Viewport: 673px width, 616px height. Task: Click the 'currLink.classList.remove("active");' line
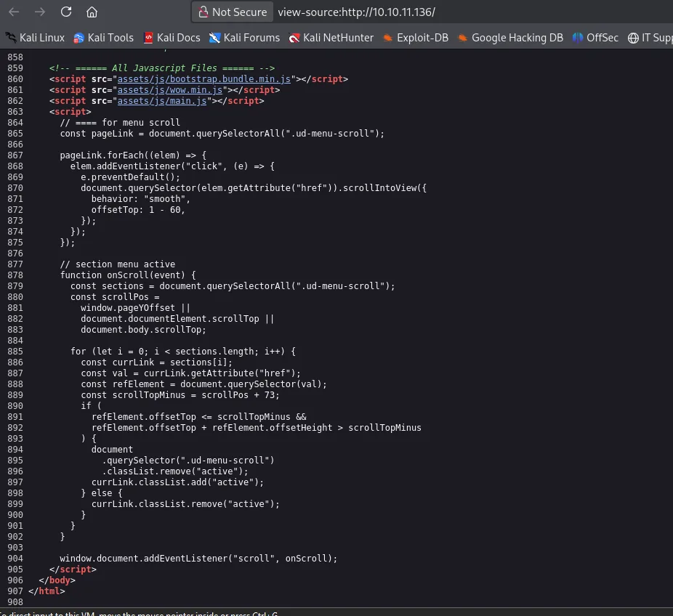tap(185, 503)
